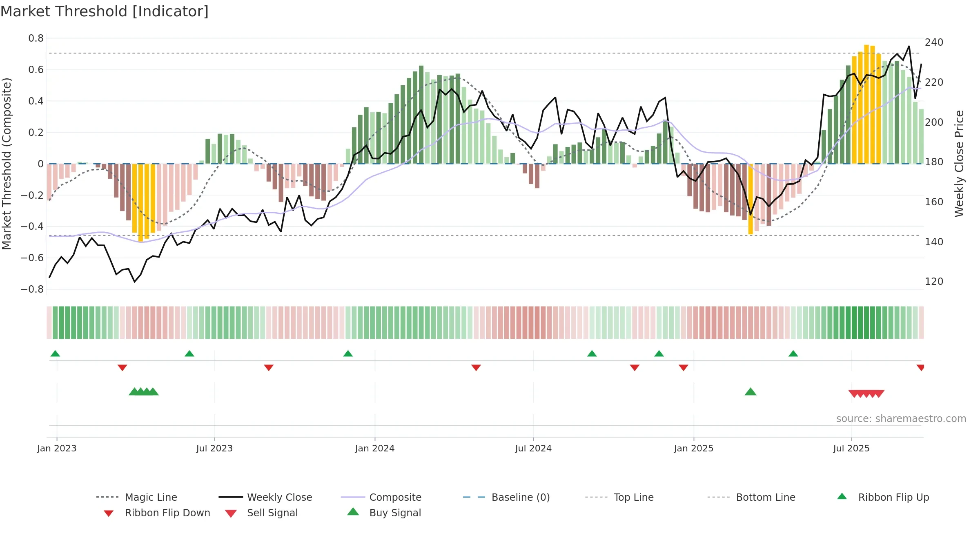Toggle the Magic Line legend entry
The width and height of the screenshot is (980, 551).
pyautogui.click(x=137, y=497)
